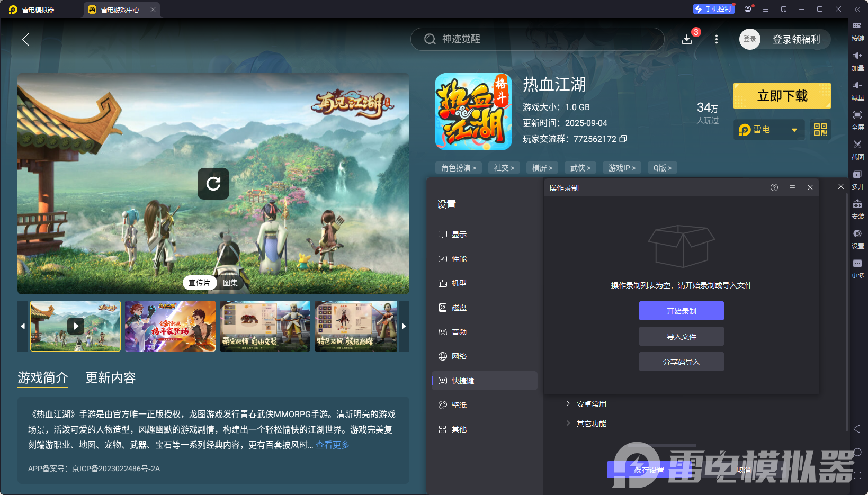Click the Android home circle button
Screen dimensions: 868x495
pyautogui.click(x=857, y=452)
